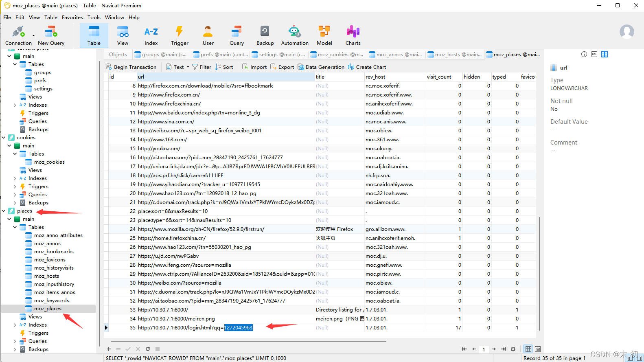
Task: Open the Connection dropdown arrow
Action: (33, 35)
